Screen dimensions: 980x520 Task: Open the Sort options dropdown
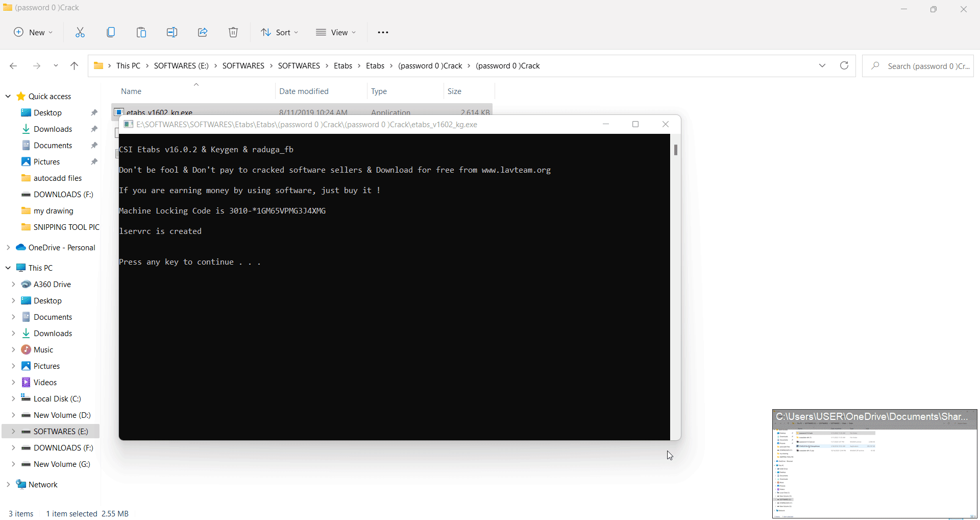tap(280, 32)
